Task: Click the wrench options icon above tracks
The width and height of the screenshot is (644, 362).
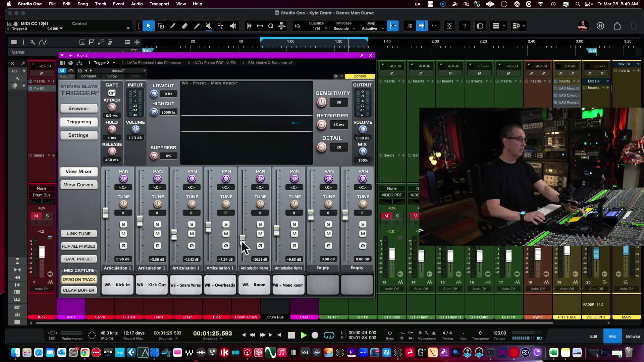Action: point(33,42)
